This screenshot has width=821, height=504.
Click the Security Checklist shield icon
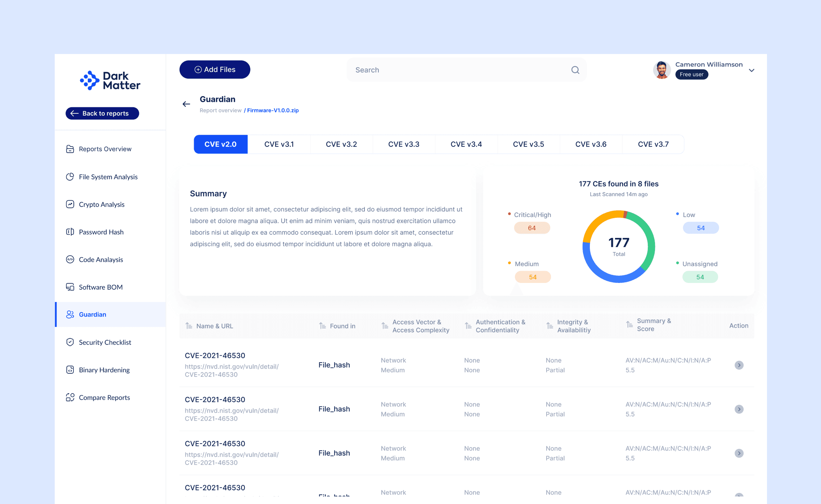[70, 342]
